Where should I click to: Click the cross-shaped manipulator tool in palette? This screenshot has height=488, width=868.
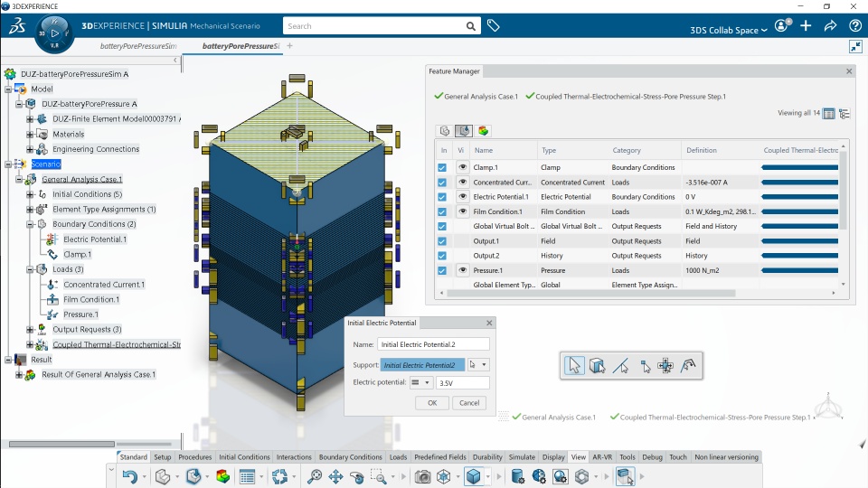point(665,366)
